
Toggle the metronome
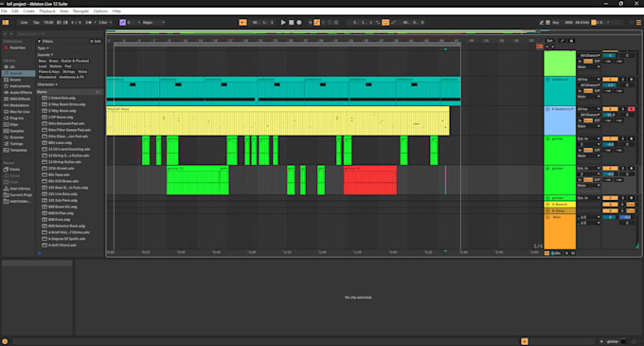point(89,23)
